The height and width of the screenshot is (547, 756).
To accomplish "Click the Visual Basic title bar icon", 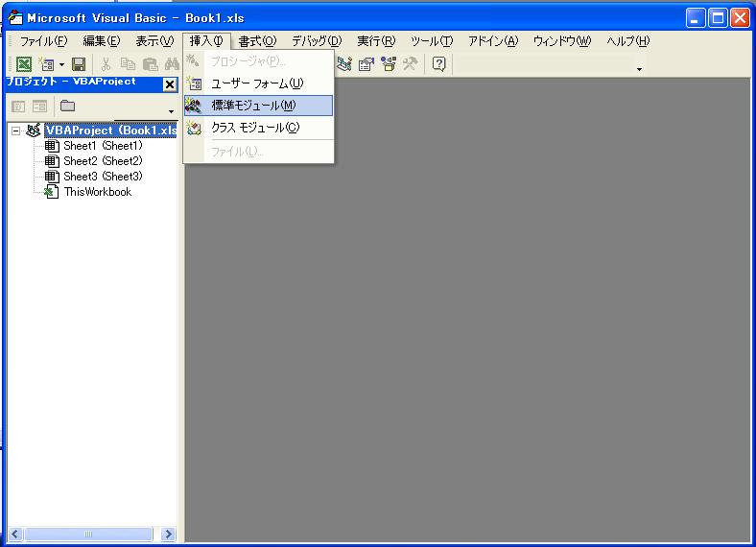I will coord(15,17).
